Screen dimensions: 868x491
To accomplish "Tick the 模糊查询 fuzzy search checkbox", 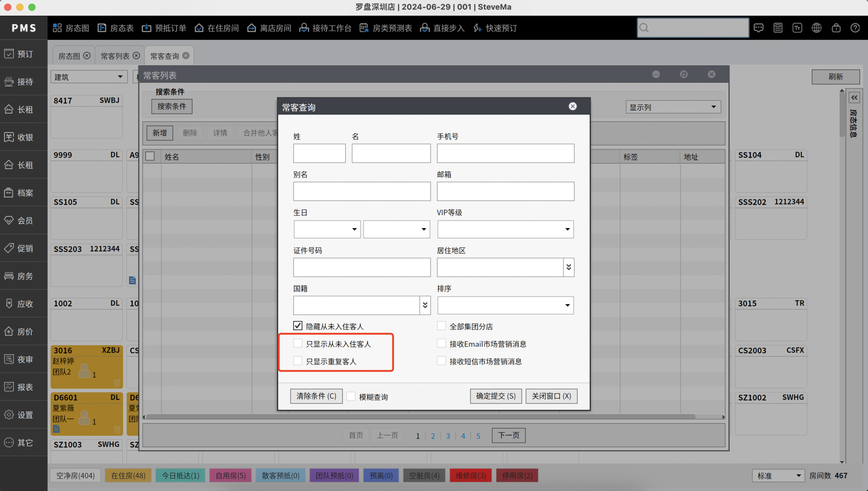I will tap(351, 396).
